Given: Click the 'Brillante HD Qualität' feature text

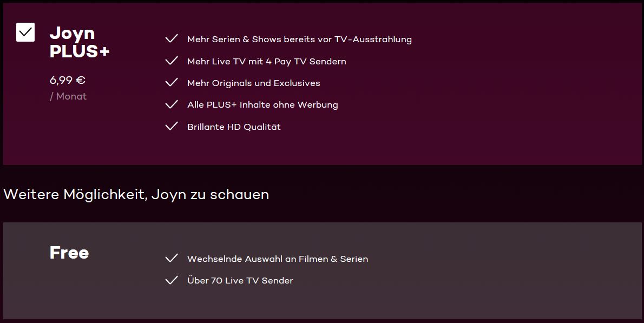Looking at the screenshot, I should point(234,127).
